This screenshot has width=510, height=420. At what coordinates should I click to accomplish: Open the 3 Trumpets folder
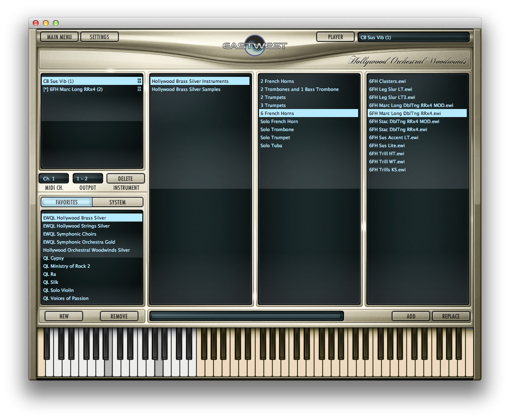(x=309, y=106)
